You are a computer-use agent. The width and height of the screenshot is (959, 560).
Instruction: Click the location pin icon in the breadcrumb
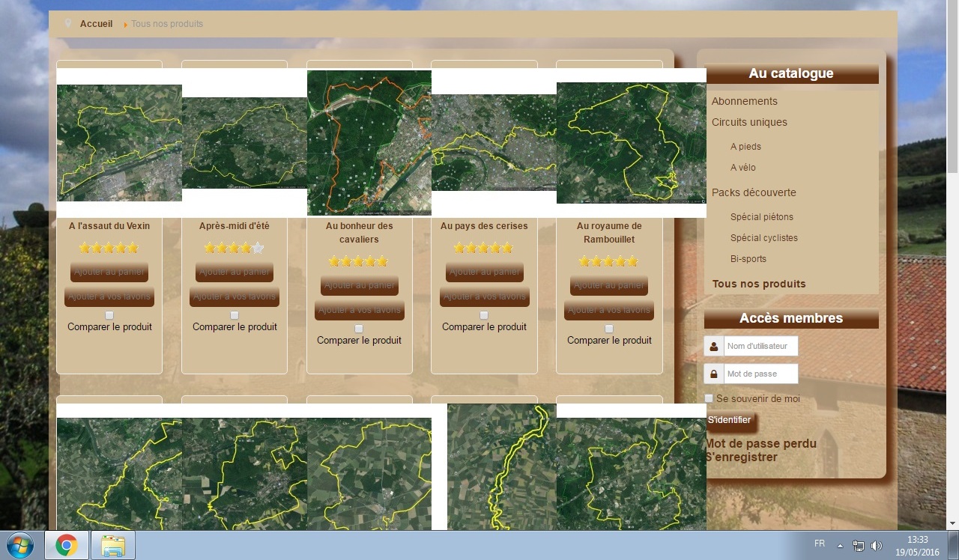[x=69, y=24]
